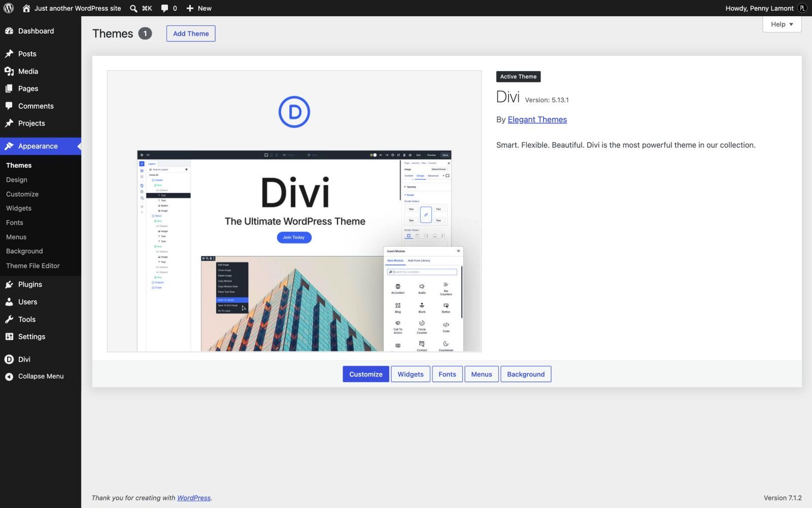Click the WordPress logo in admin bar

9,8
